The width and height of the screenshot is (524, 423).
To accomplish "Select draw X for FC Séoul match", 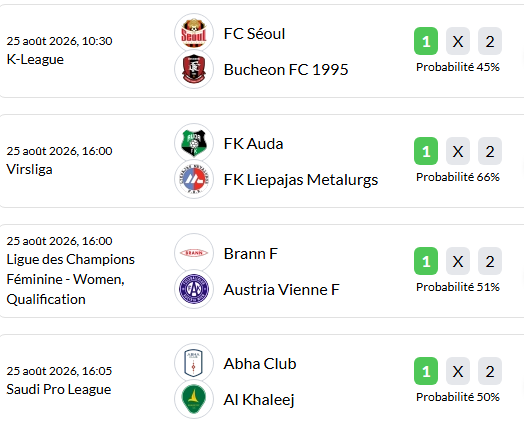I will point(458,41).
